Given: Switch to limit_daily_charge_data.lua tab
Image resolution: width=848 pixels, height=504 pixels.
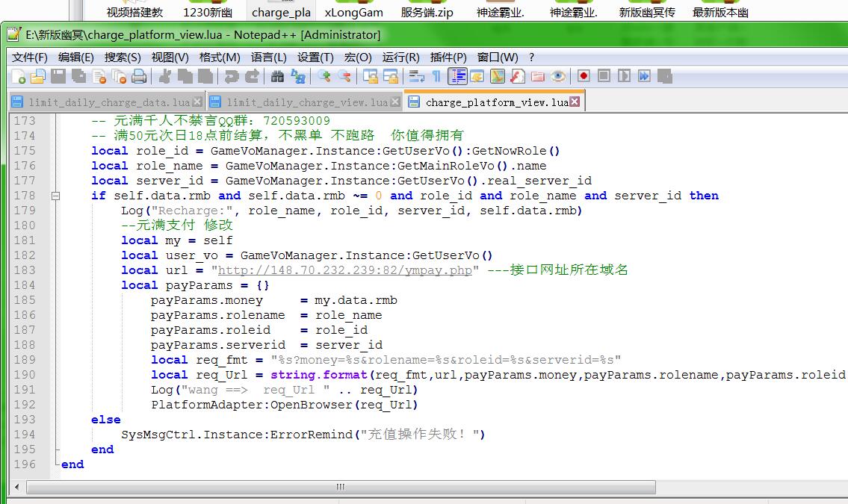Looking at the screenshot, I should (108, 102).
